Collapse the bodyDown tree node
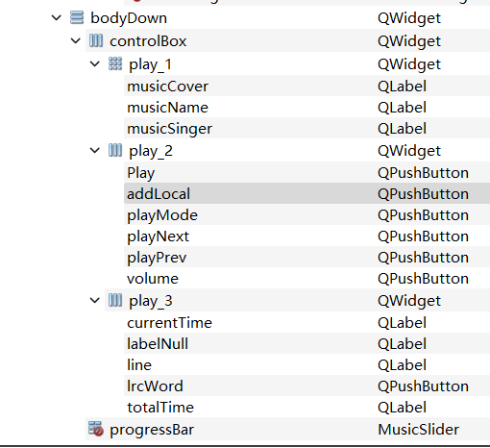Image resolution: width=490 pixels, height=448 pixels. tap(57, 17)
